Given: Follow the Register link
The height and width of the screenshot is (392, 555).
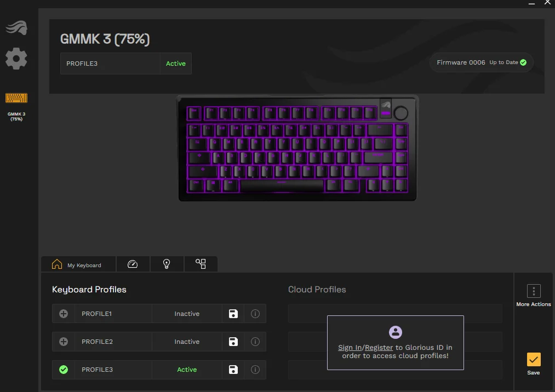Looking at the screenshot, I should 379,348.
